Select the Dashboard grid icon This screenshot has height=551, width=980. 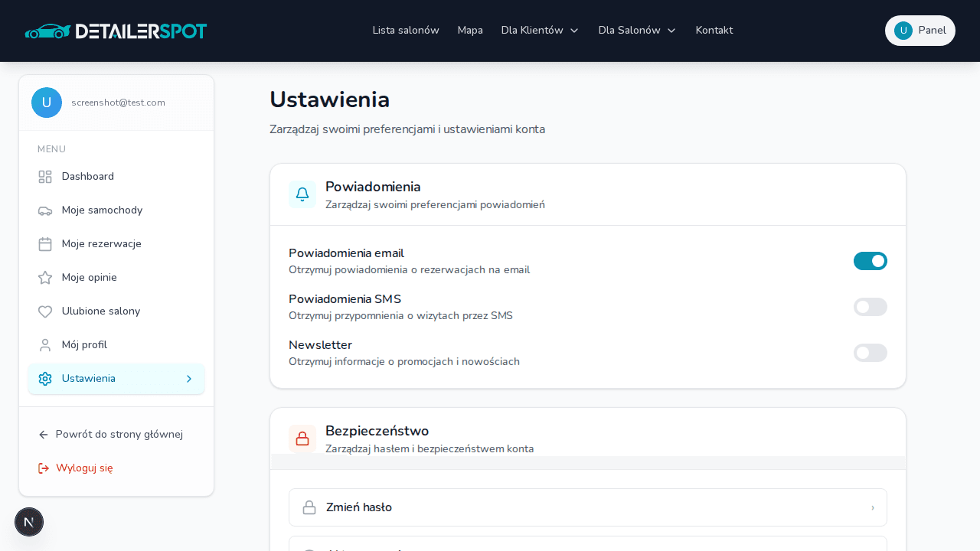tap(44, 176)
